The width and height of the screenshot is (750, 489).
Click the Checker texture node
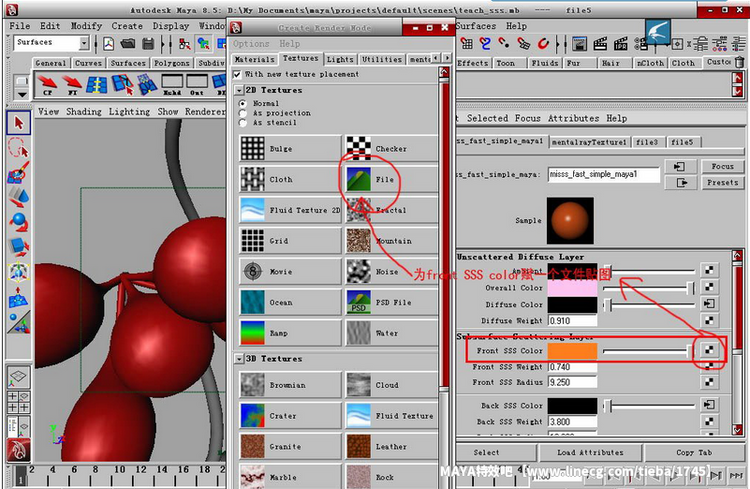point(391,148)
